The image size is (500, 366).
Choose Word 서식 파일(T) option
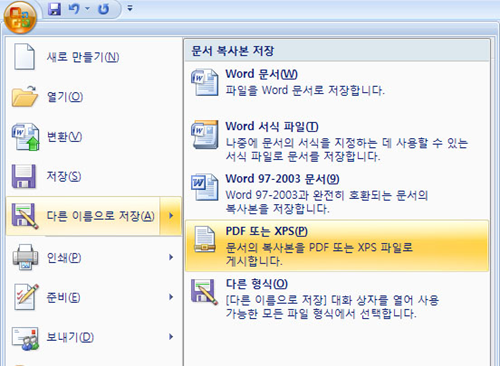(272, 127)
